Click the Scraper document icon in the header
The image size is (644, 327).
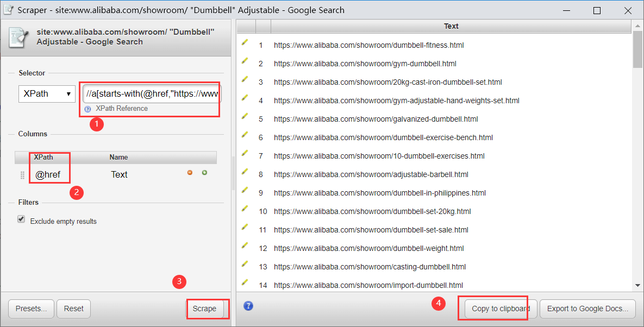pos(18,37)
